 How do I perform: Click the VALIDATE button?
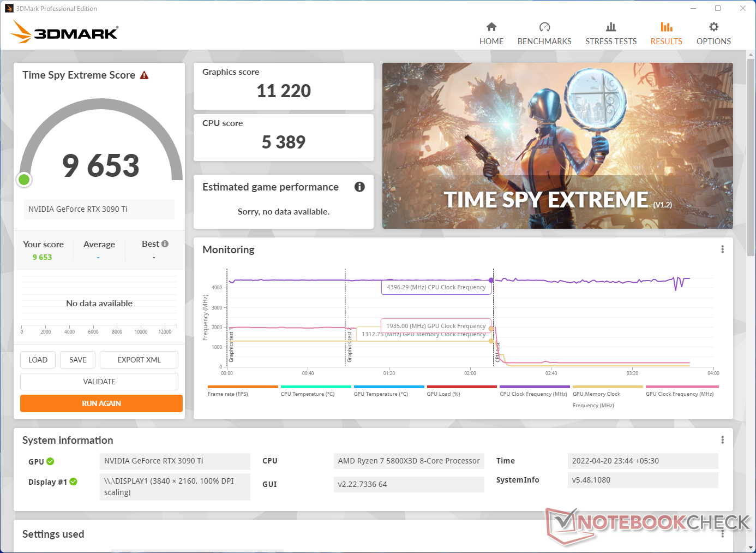[x=99, y=382]
